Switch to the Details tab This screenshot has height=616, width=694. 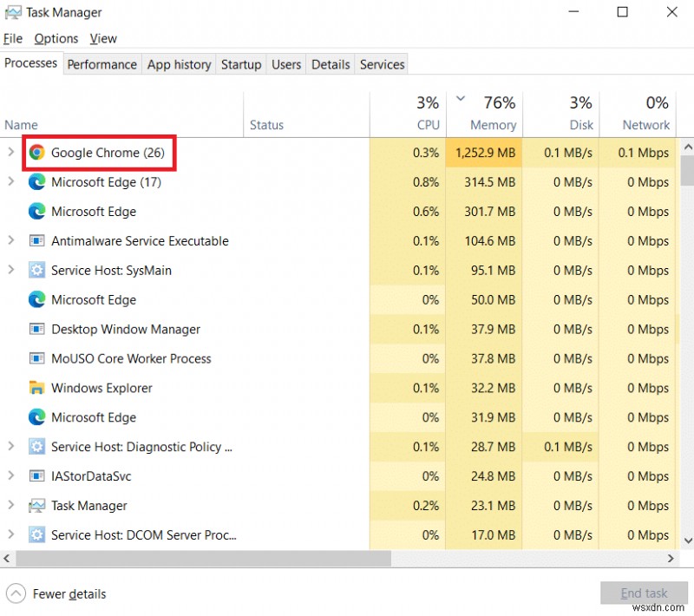click(x=331, y=64)
